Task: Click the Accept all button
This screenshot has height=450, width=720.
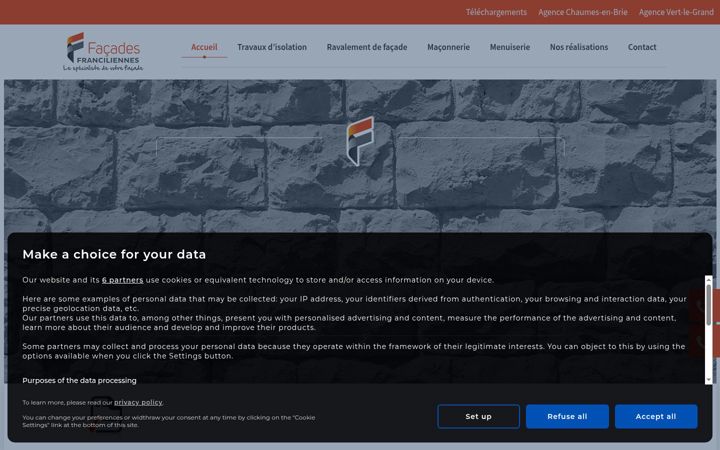Action: [656, 416]
